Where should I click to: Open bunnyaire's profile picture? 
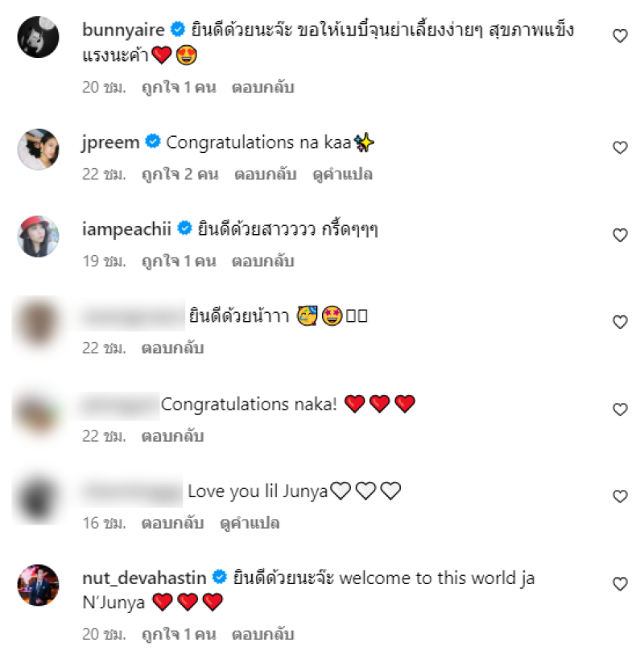38,37
